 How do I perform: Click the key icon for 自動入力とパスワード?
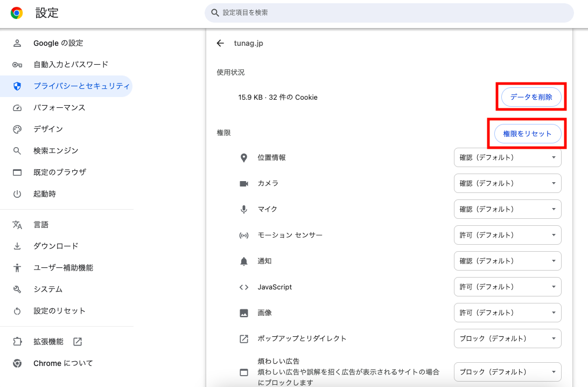tap(17, 65)
